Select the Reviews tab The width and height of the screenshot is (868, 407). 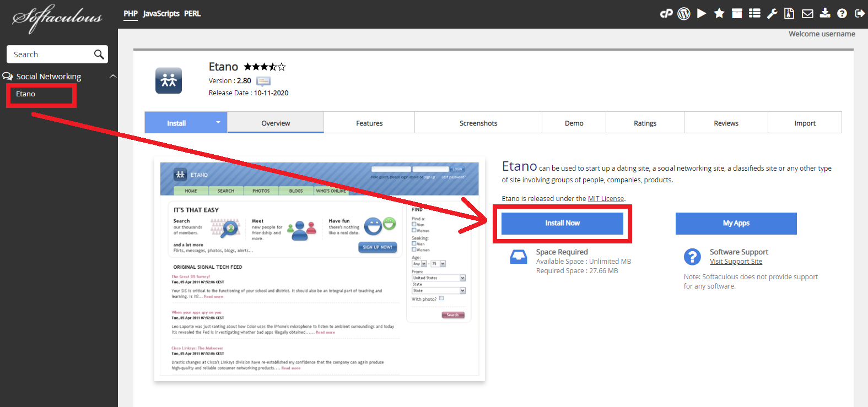pos(726,123)
